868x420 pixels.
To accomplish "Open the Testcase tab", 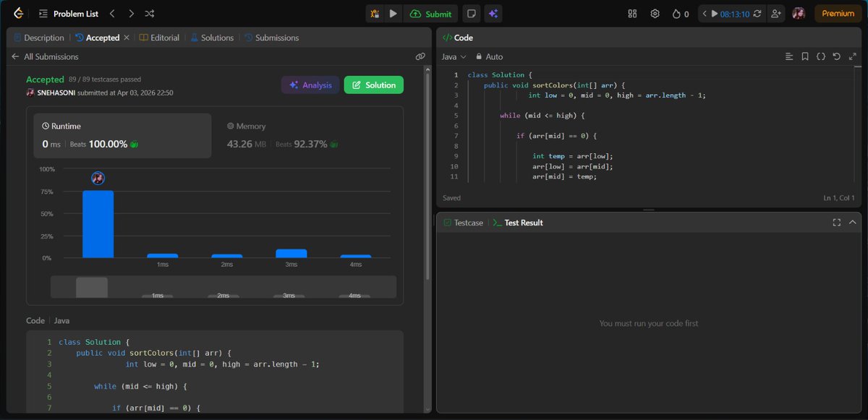I will click(x=464, y=223).
